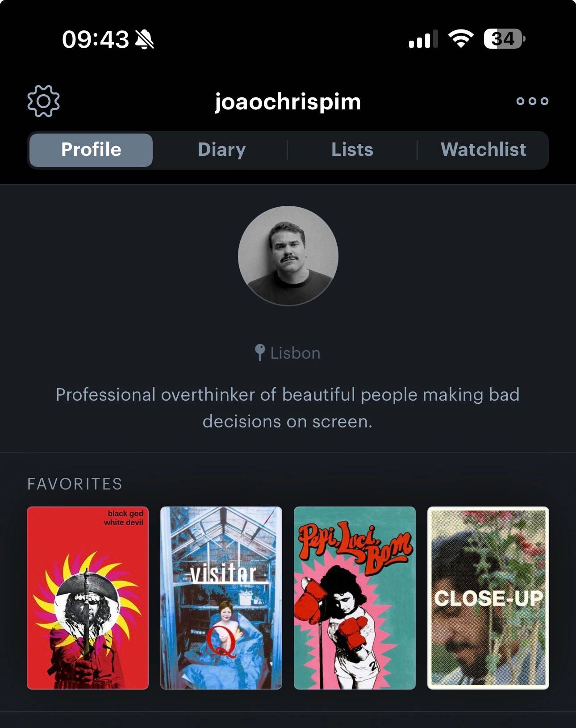Tap the battery indicator showing 34
Image resolution: width=576 pixels, height=728 pixels.
click(x=505, y=39)
